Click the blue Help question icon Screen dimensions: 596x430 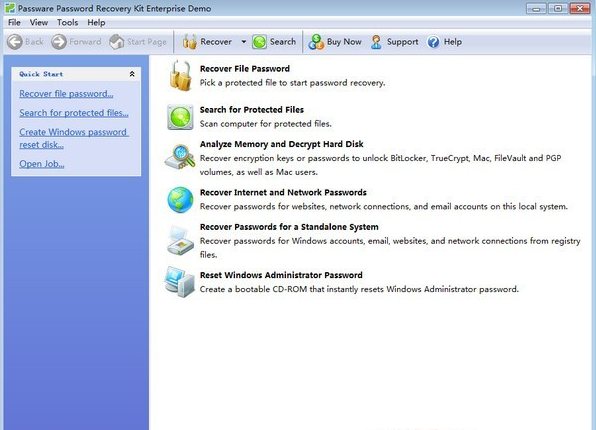[x=433, y=42]
